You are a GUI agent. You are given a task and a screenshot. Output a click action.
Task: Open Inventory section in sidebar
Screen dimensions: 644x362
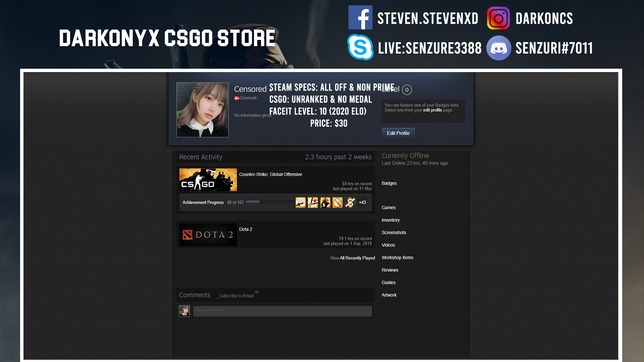[390, 220]
